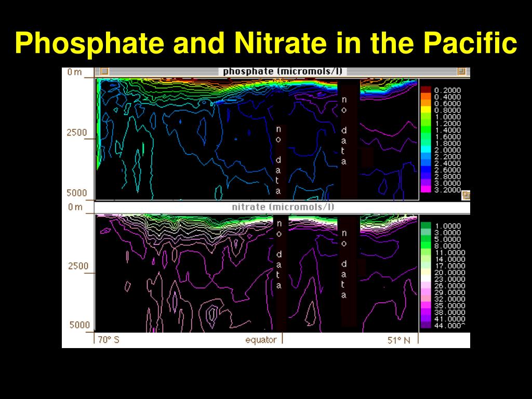Select 44.000 in the nitrate legend

(x=450, y=325)
